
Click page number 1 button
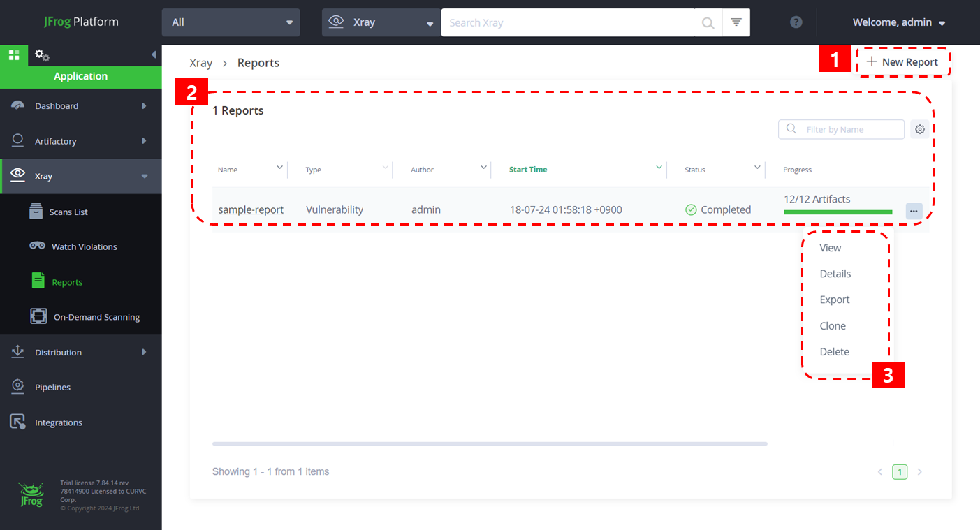click(x=900, y=472)
